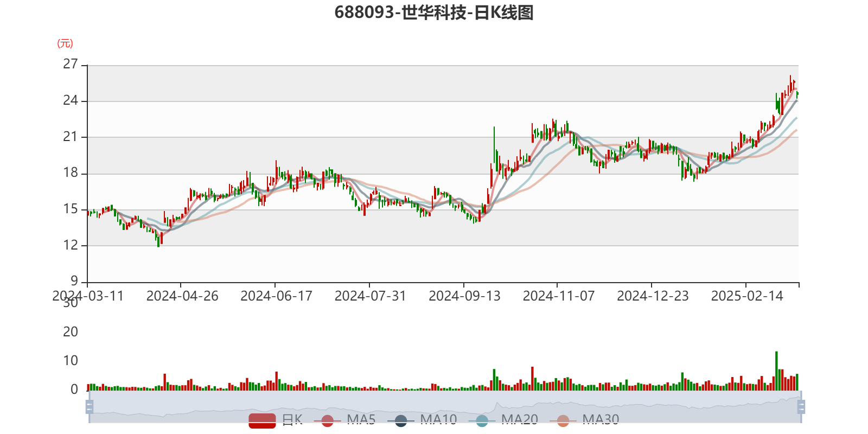This screenshot has height=434, width=868.
Task: Click the 9 price axis label
Action: pyautogui.click(x=74, y=281)
